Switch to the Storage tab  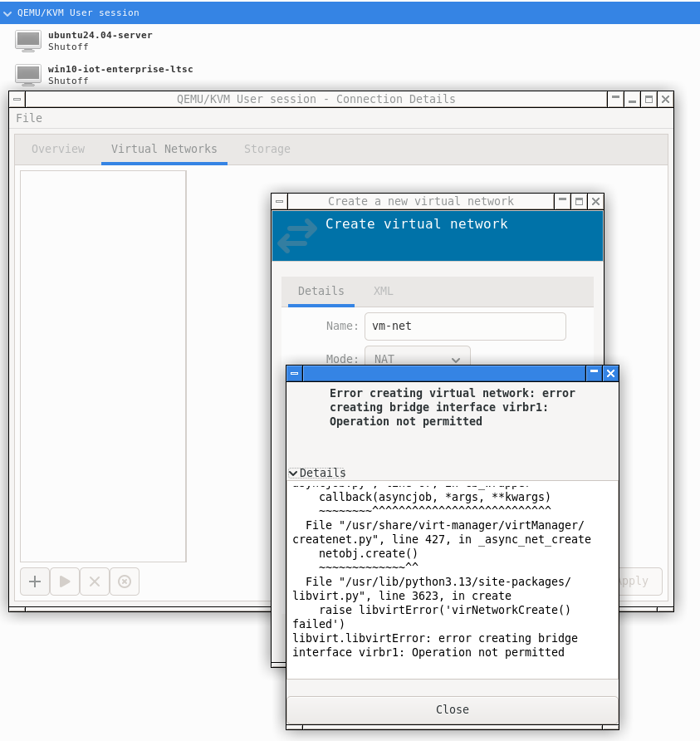[267, 149]
